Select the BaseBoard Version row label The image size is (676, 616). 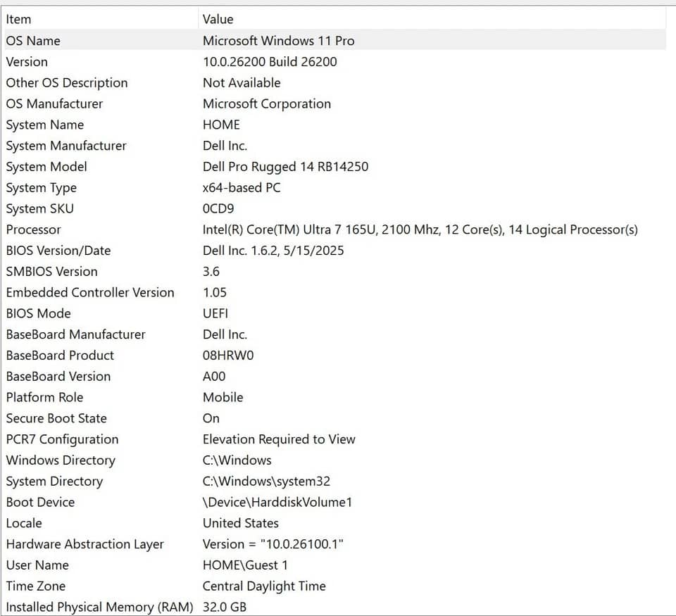[58, 377]
